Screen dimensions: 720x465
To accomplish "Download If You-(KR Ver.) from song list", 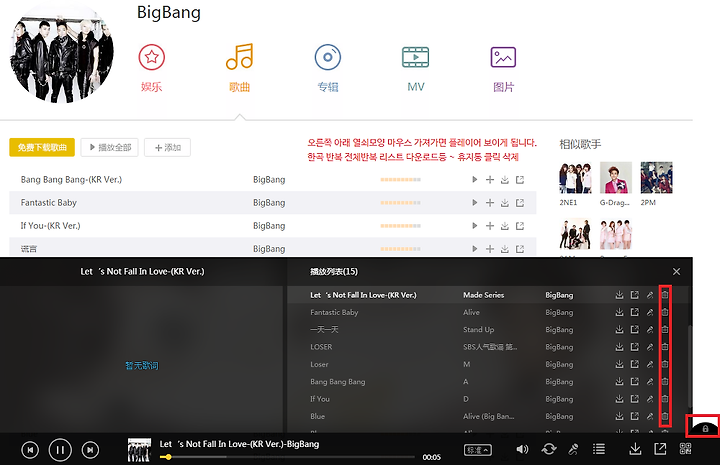I will pyautogui.click(x=505, y=225).
